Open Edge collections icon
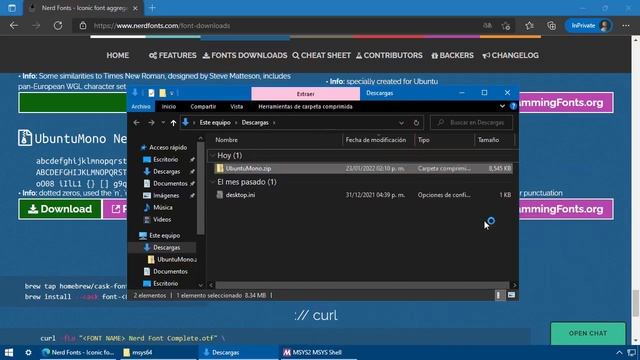Screen dimensions: 640x360 [x=551, y=26]
